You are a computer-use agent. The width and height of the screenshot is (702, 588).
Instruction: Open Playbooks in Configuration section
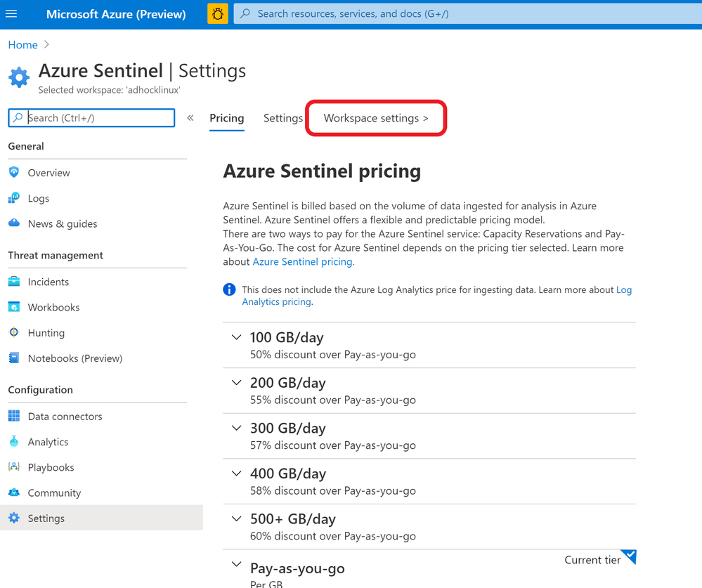(x=51, y=467)
